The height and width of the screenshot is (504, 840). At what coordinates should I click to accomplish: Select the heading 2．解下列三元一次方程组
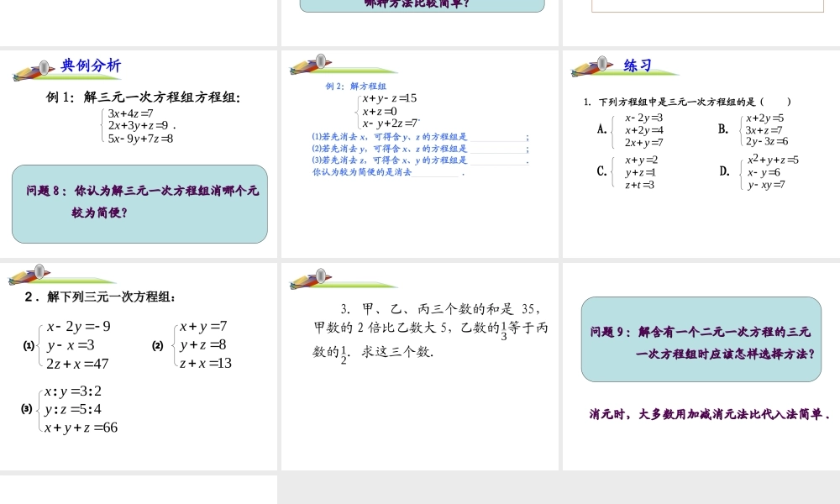[x=100, y=297]
